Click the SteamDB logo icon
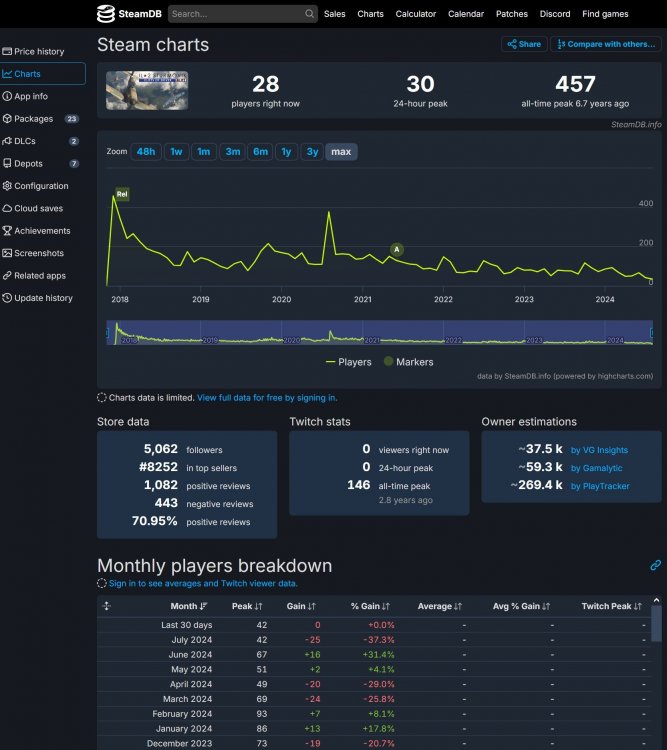This screenshot has width=667, height=750. 106,14
